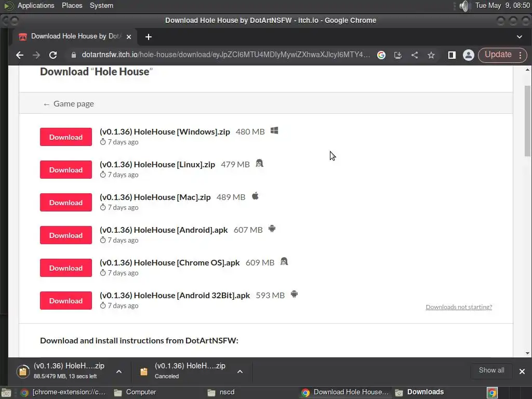Click the Windows logo next to 480 MB
The image size is (532, 399).
[274, 130]
